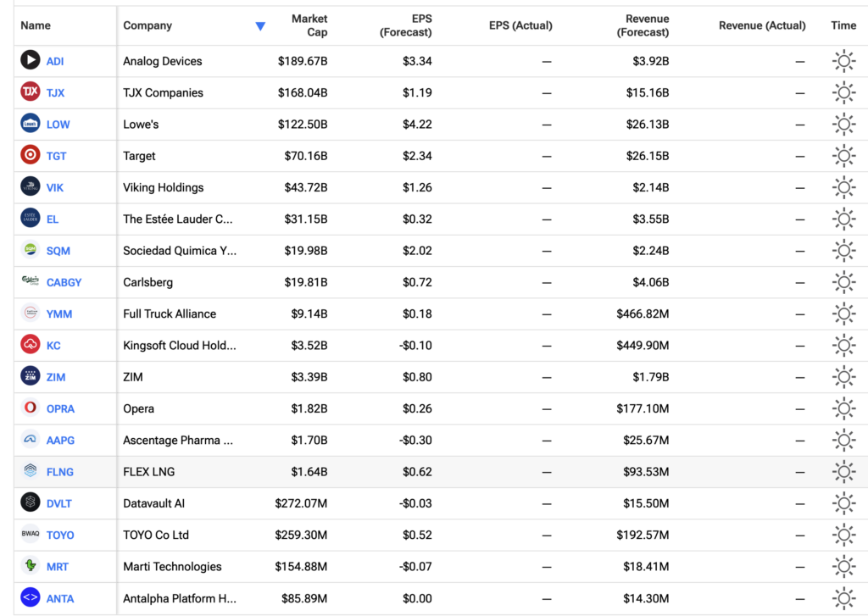Viewport: 868px width, 616px height.
Task: Click the Opera red O logo
Action: [31, 408]
